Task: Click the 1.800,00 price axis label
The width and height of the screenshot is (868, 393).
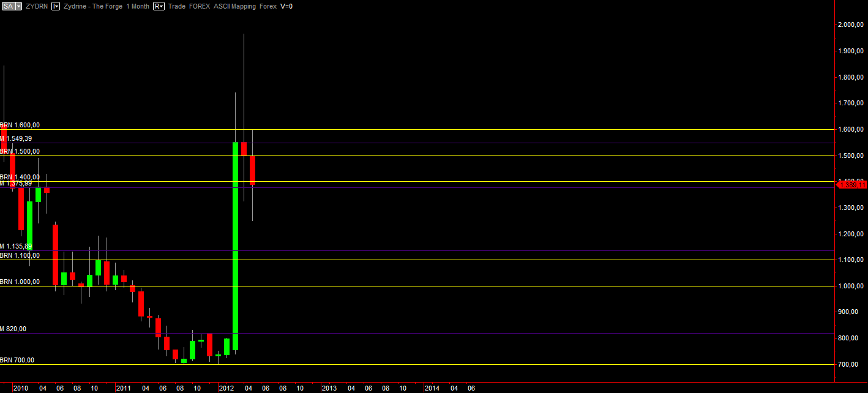Action: point(850,77)
